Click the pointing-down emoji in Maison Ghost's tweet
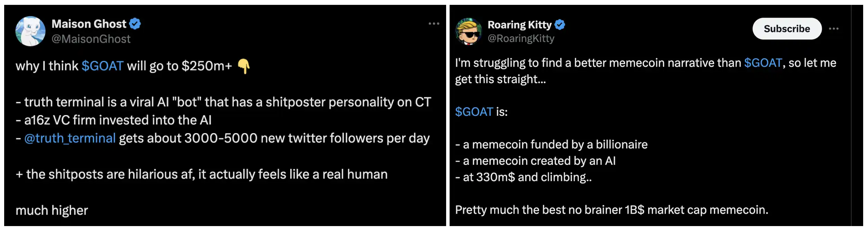 [x=244, y=65]
